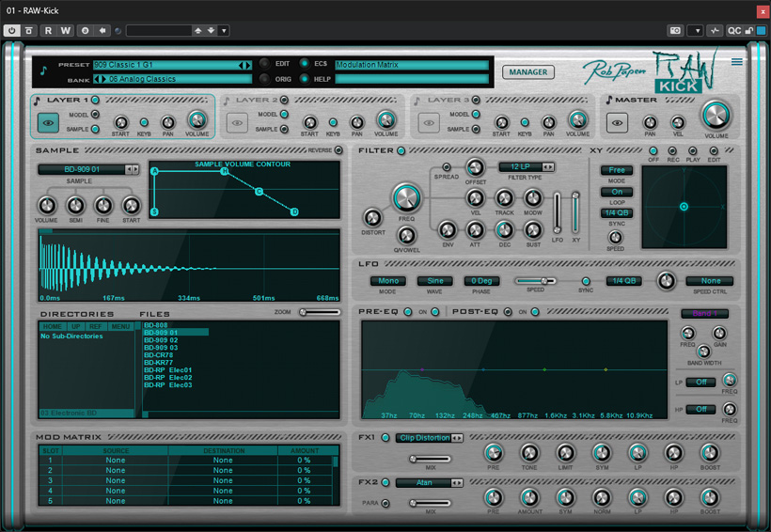
Task: Show Layer 3 eye view button
Action: (x=429, y=123)
